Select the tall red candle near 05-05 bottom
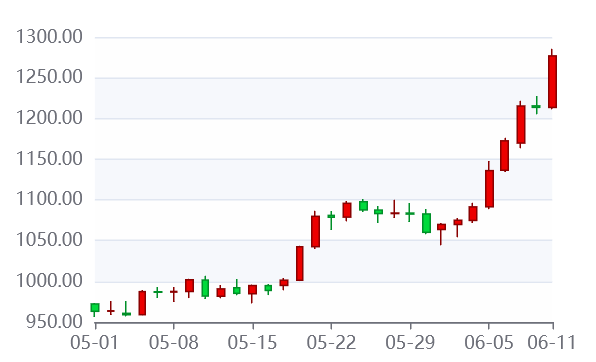596x362 pixels. click(142, 303)
